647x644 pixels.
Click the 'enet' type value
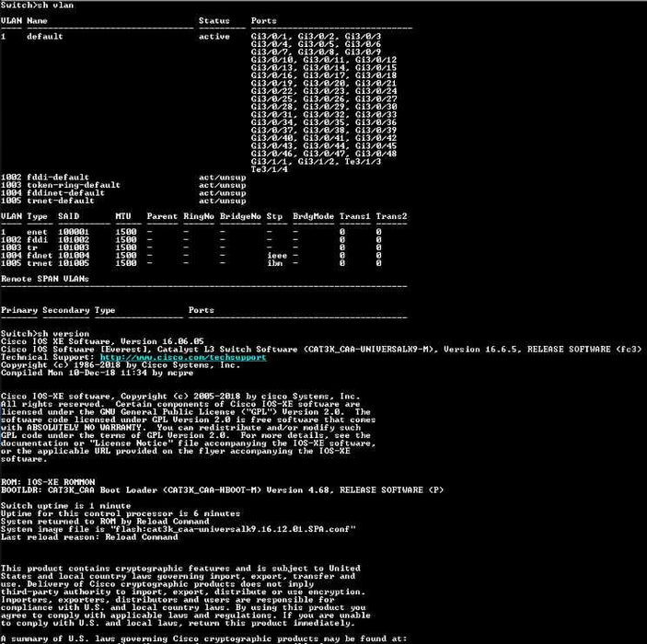(37, 232)
